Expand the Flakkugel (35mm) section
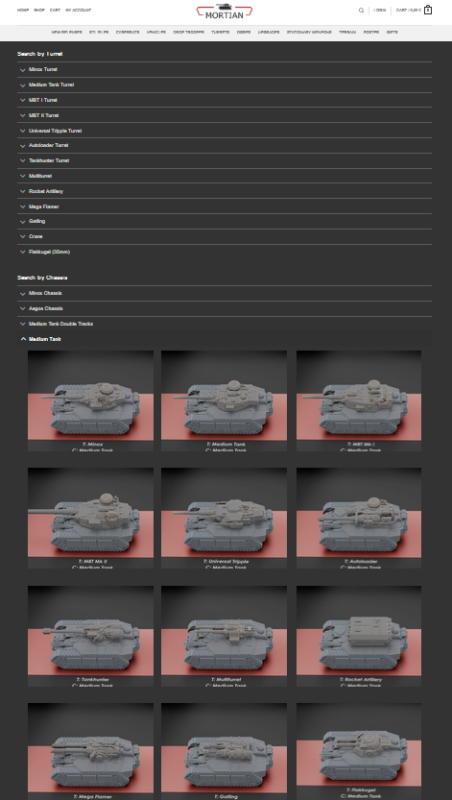The height and width of the screenshot is (800, 452). click(x=224, y=252)
